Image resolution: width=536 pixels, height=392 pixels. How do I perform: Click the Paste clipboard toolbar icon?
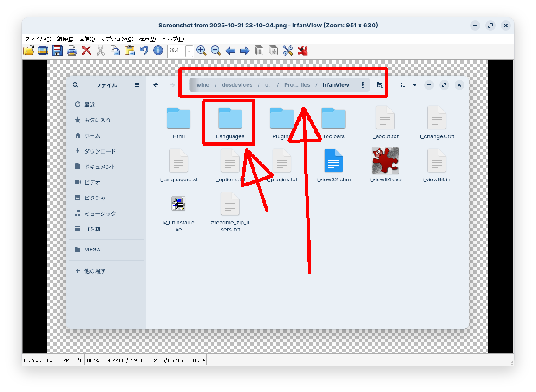pos(130,51)
